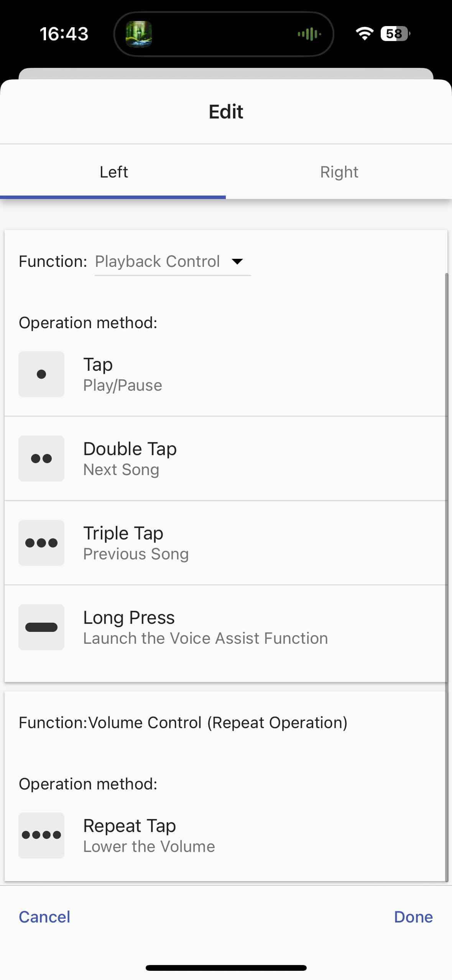Select the Playback Control function field
The width and height of the screenshot is (452, 980).
(x=158, y=261)
